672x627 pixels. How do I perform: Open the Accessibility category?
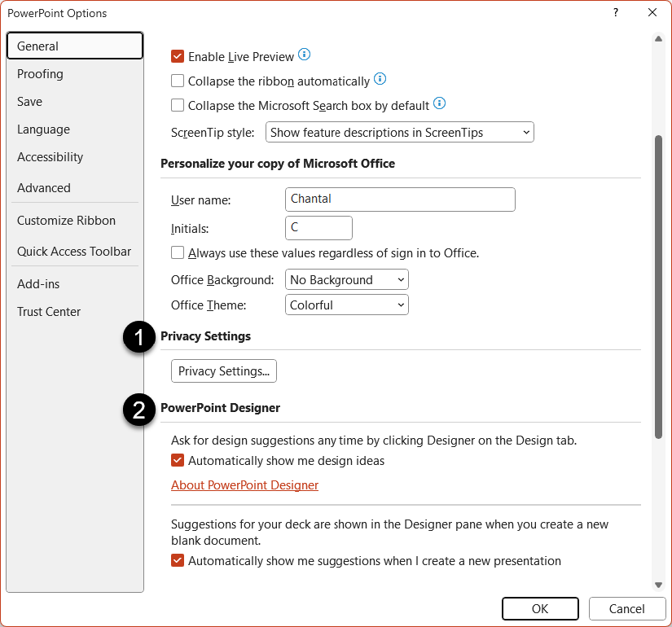pos(75,157)
